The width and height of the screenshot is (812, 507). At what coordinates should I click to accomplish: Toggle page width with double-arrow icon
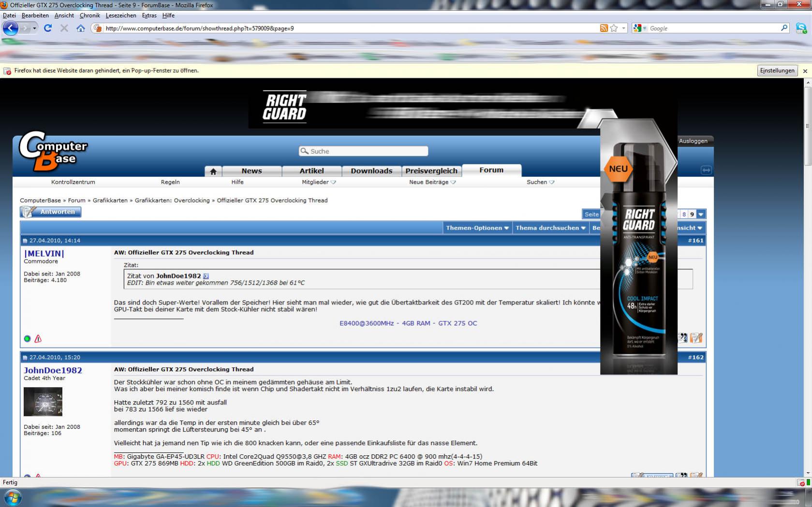click(706, 170)
